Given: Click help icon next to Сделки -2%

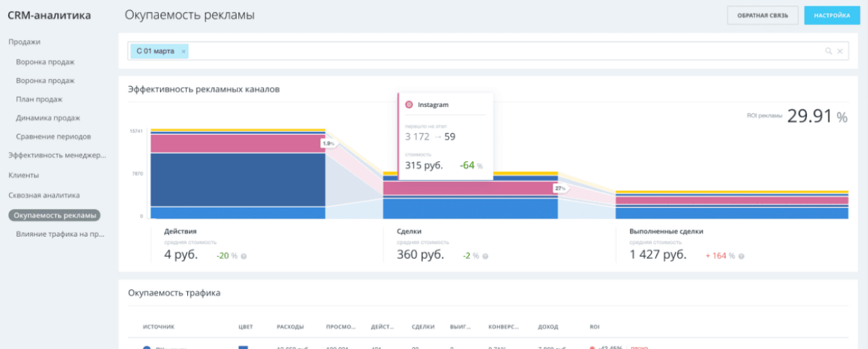Looking at the screenshot, I should click(485, 256).
